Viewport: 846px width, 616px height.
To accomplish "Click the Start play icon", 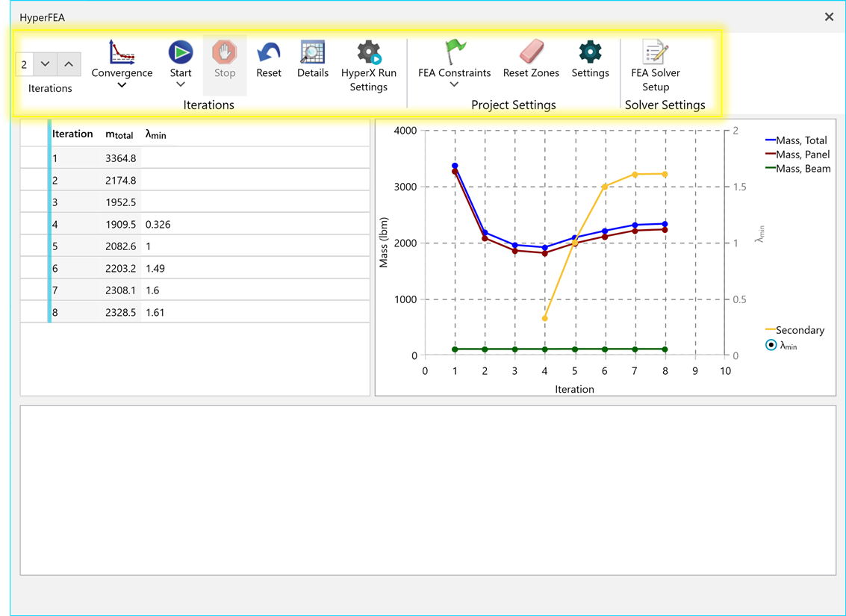I will [181, 52].
